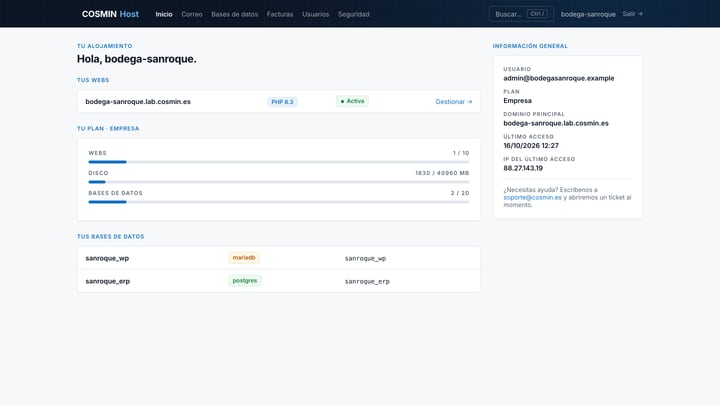Image resolution: width=720 pixels, height=405 pixels.
Task: Click the sanroque_erp database user value
Action: click(367, 281)
